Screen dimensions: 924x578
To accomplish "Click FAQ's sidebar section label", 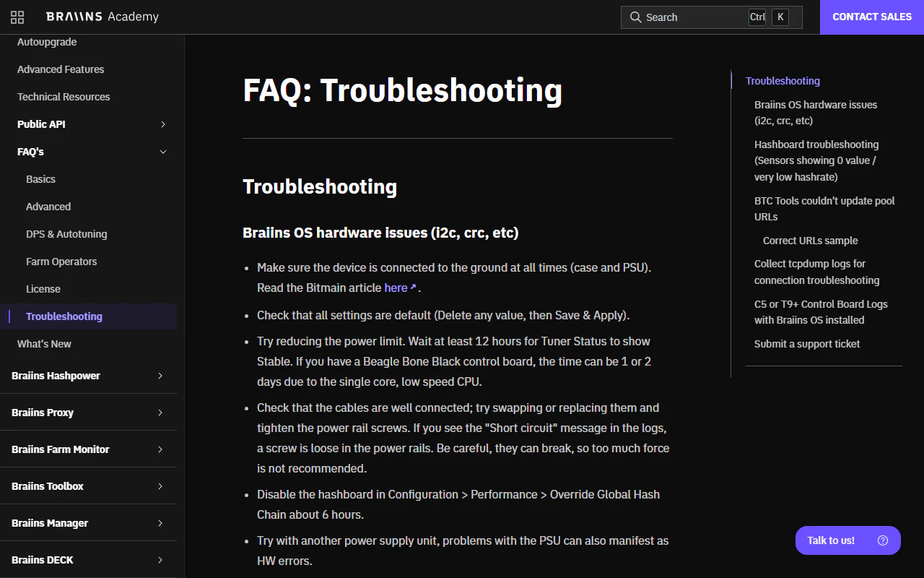I will [x=30, y=152].
